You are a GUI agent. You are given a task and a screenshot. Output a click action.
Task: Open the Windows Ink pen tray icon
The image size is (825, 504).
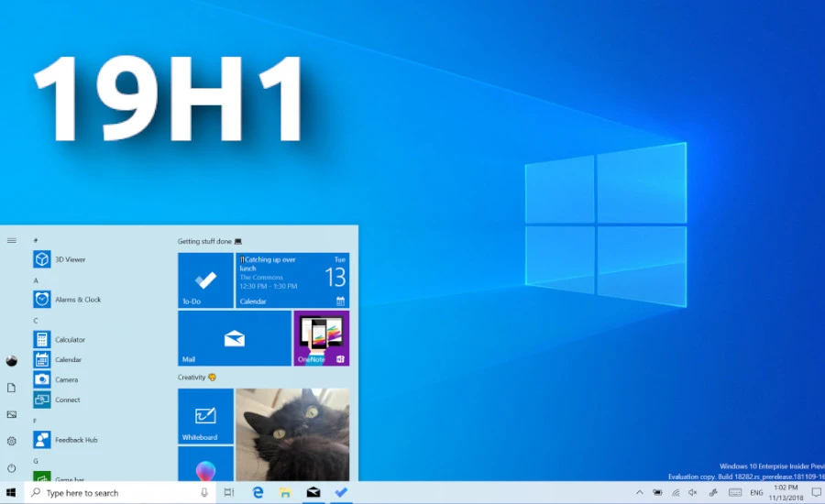713,493
